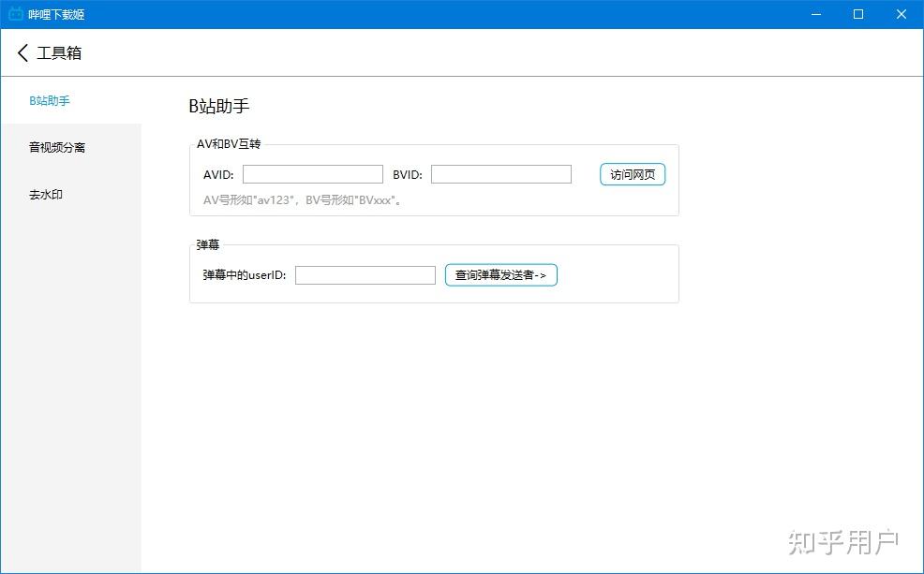
Task: Click the 弹幕 group label
Action: tap(207, 245)
